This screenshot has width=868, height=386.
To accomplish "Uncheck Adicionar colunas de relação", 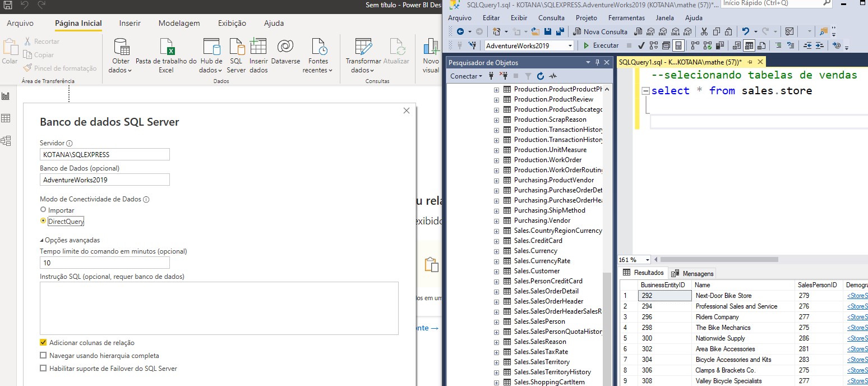I will tap(43, 342).
